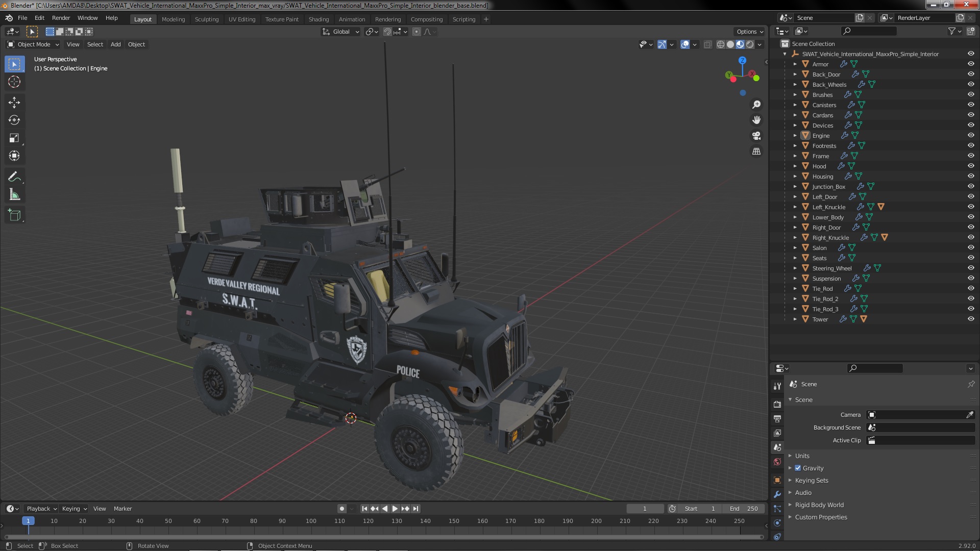Expand the Engine object tree

(795, 136)
